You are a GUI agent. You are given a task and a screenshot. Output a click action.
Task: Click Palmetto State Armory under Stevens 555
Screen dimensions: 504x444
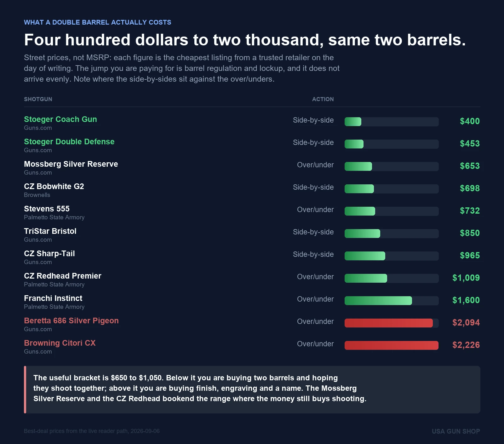point(54,217)
